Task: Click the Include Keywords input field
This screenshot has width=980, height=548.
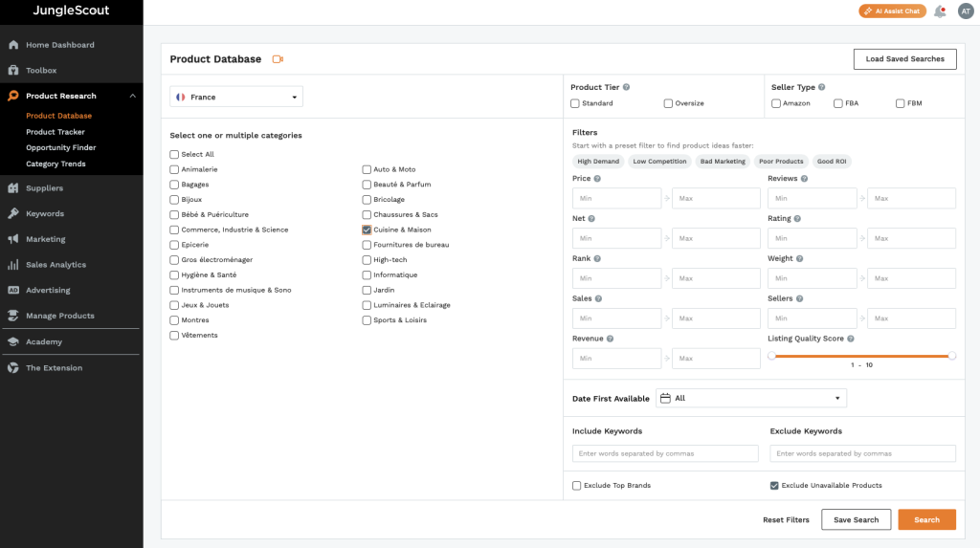Action: pos(666,453)
